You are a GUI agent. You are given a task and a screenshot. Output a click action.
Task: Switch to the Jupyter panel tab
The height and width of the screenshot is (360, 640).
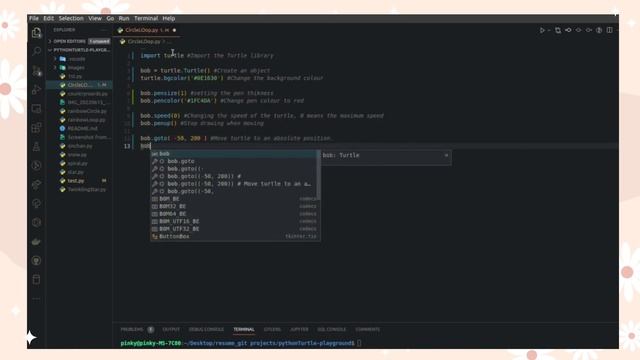pyautogui.click(x=299, y=329)
